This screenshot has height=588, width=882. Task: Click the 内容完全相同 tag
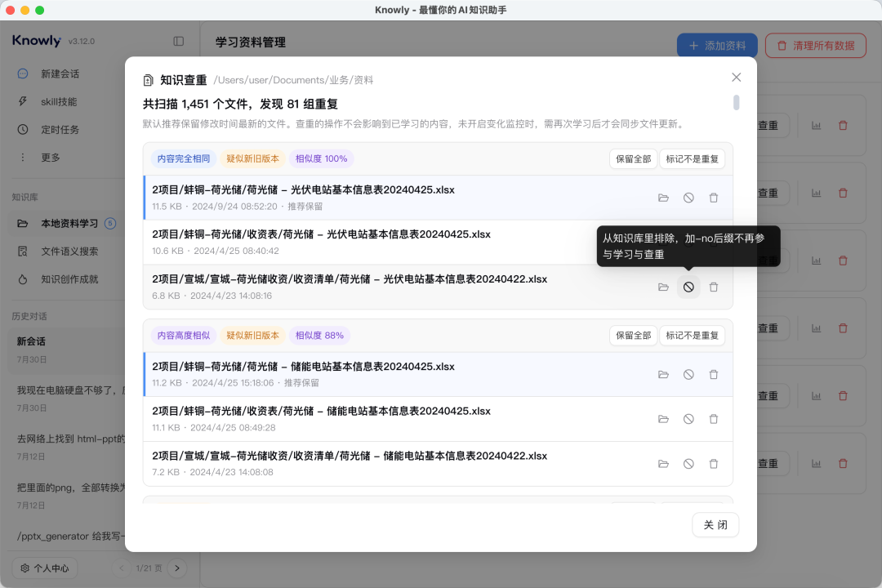184,158
